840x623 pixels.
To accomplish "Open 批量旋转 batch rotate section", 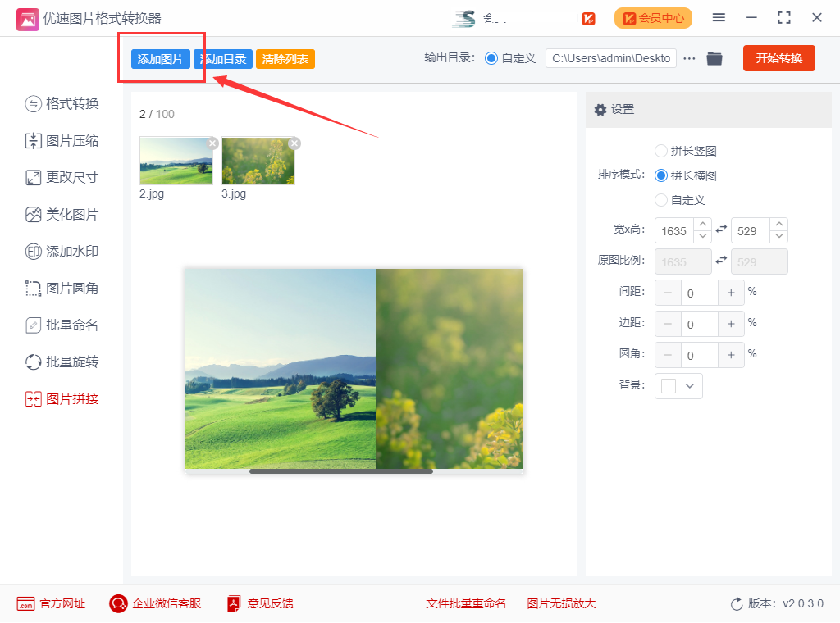I will [62, 362].
